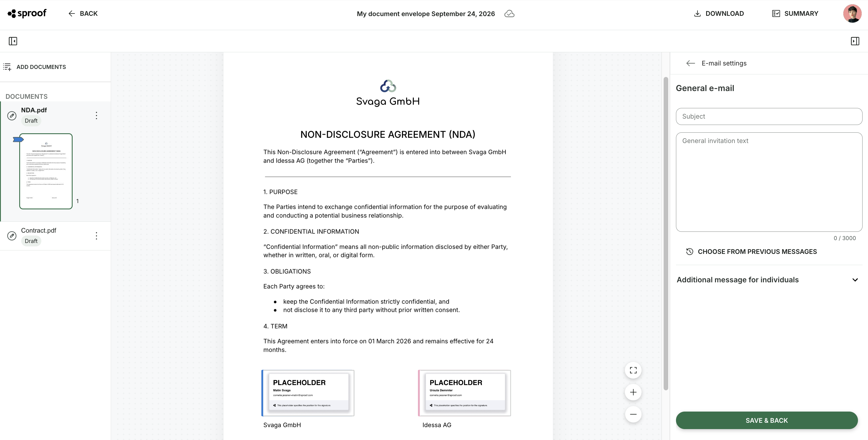Select Ursula Demmler signature placeholder
The width and height of the screenshot is (868, 440).
tap(464, 393)
